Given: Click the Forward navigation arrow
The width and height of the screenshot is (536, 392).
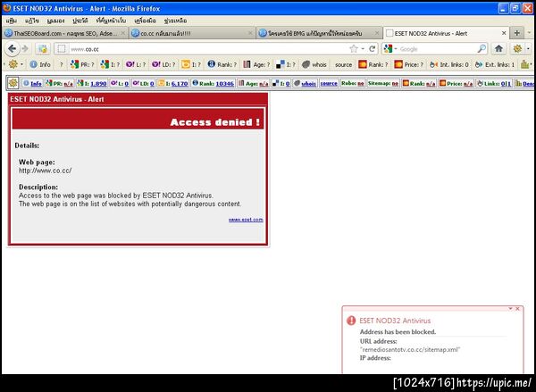Looking at the screenshot, I should 25,49.
